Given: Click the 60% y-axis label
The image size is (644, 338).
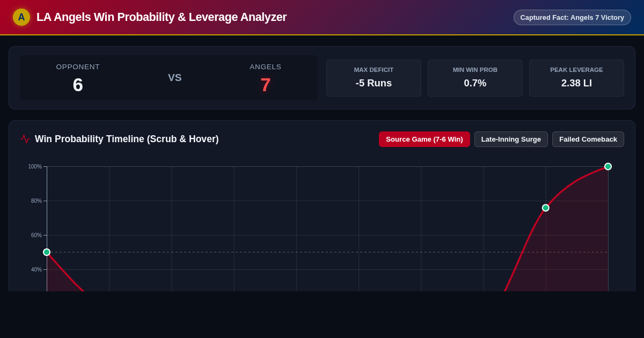Looking at the screenshot, I should (36, 235).
